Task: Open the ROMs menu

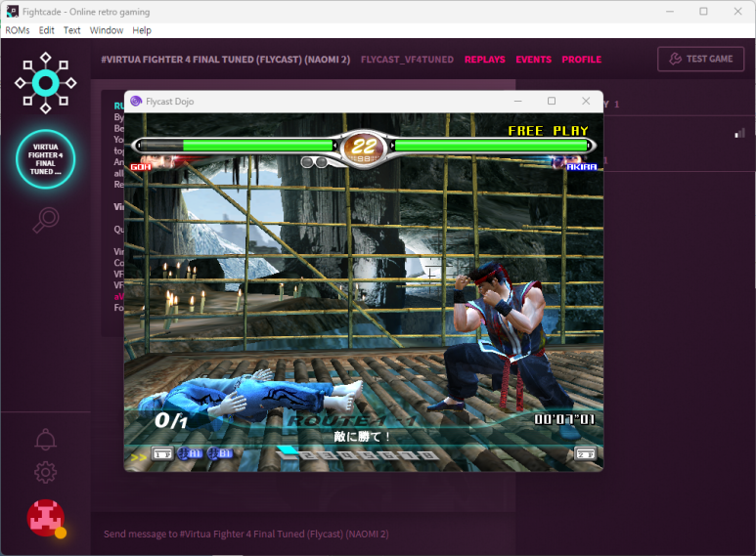Action: coord(18,30)
